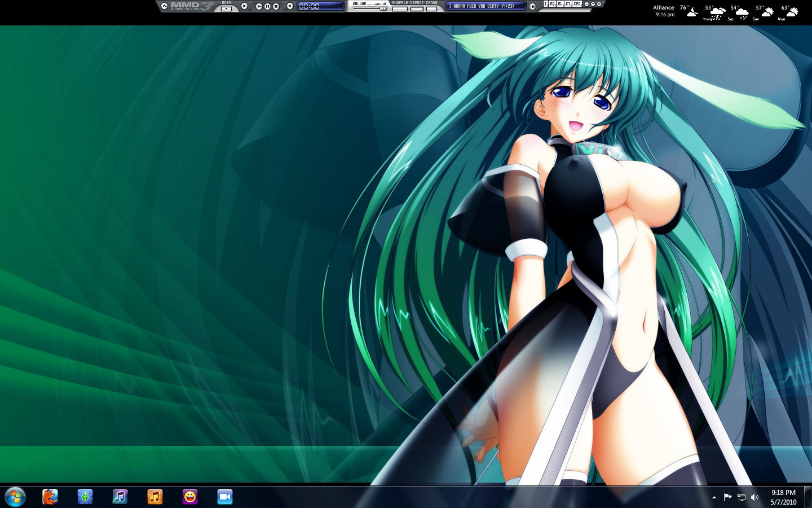812x508 pixels.
Task: Pause playback in the MMD3 player
Action: click(x=267, y=6)
